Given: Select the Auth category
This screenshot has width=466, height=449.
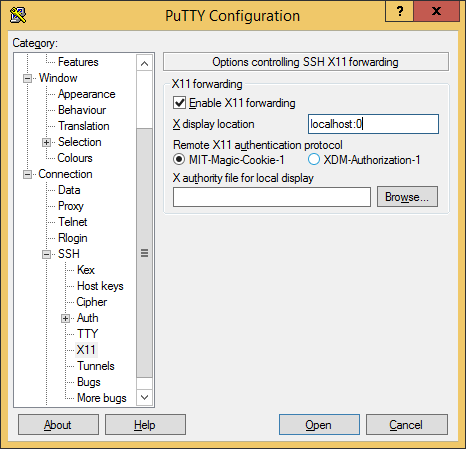Looking at the screenshot, I should 88,318.
